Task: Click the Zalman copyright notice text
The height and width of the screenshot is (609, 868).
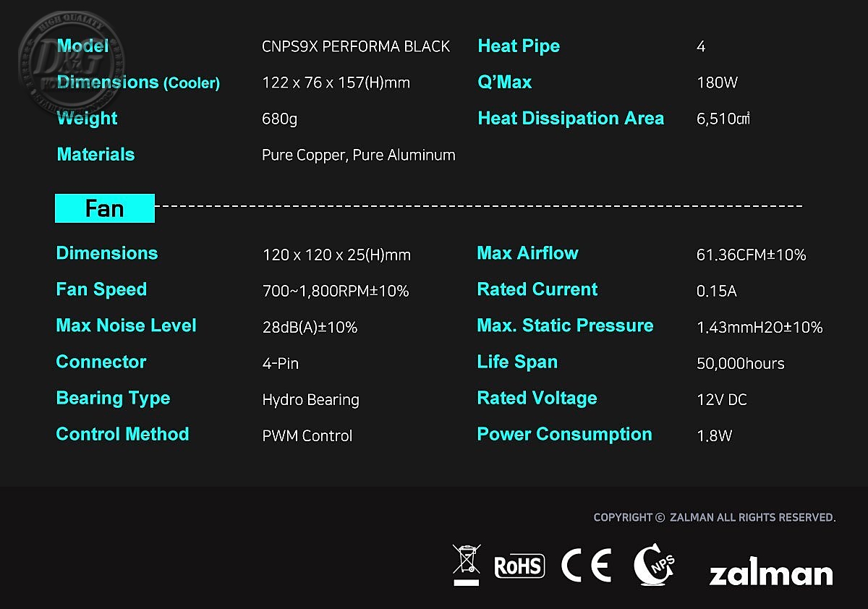Action: (x=714, y=517)
